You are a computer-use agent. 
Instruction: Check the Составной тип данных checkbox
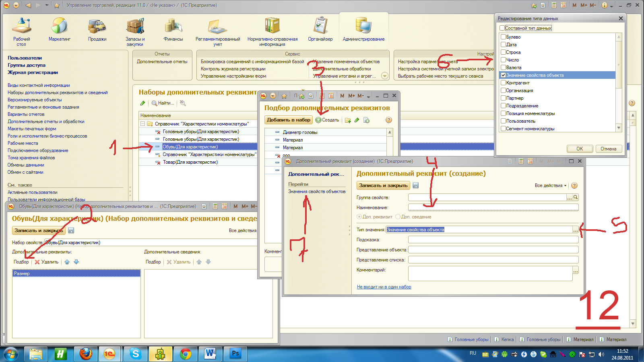(x=502, y=28)
